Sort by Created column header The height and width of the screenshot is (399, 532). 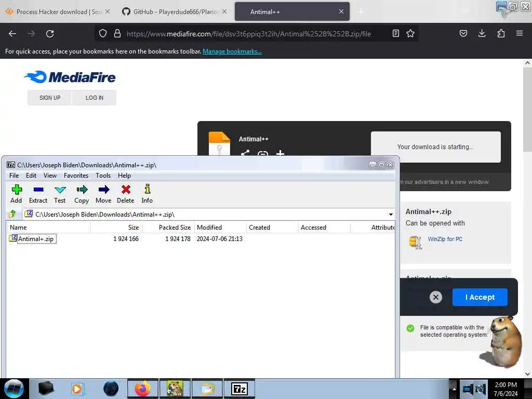(272, 228)
